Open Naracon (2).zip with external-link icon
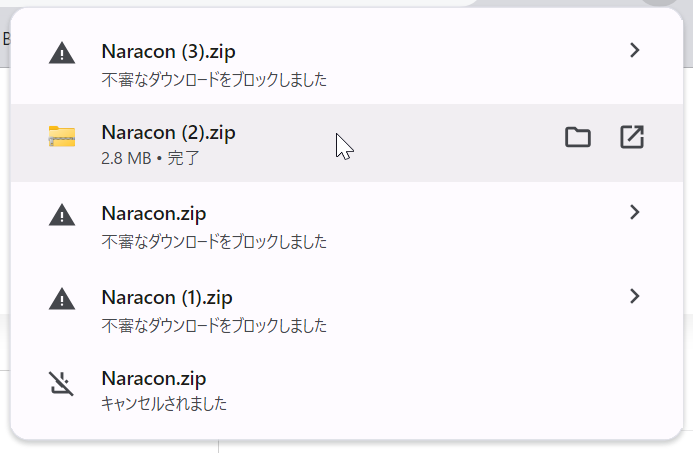Image resolution: width=693 pixels, height=453 pixels. 632,138
